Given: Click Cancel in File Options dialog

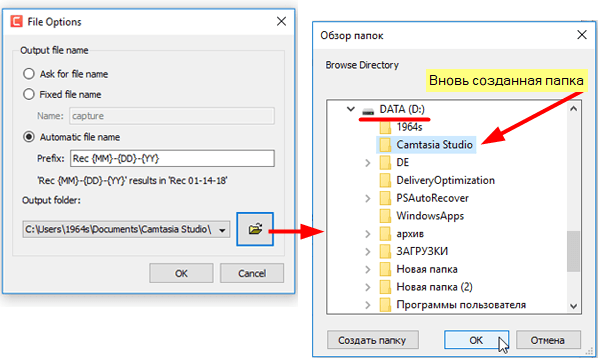Looking at the screenshot, I should tap(252, 273).
